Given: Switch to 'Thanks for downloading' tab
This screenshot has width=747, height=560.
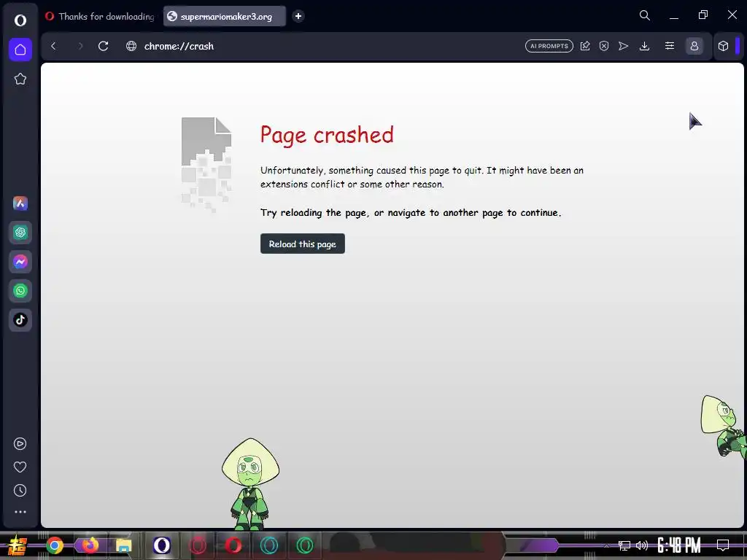Looking at the screenshot, I should click(x=100, y=16).
